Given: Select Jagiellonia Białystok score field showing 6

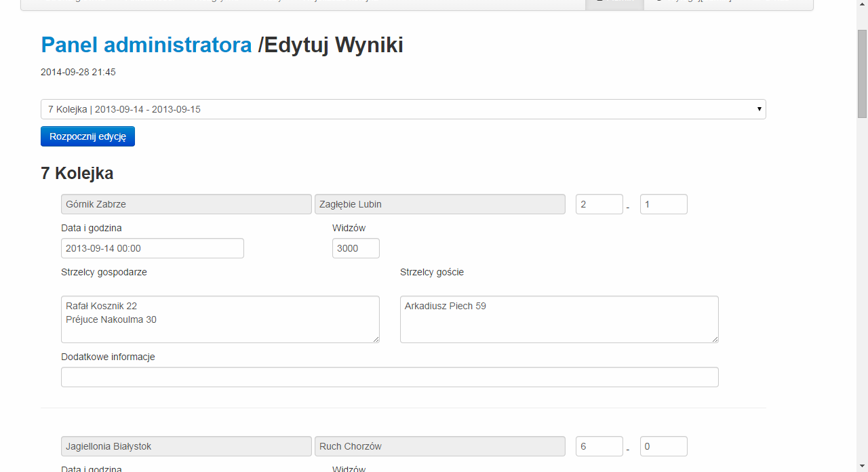Looking at the screenshot, I should tap(599, 446).
